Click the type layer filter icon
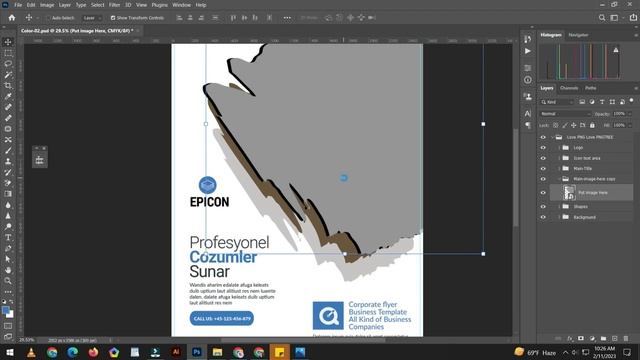640x360 pixels. point(602,102)
